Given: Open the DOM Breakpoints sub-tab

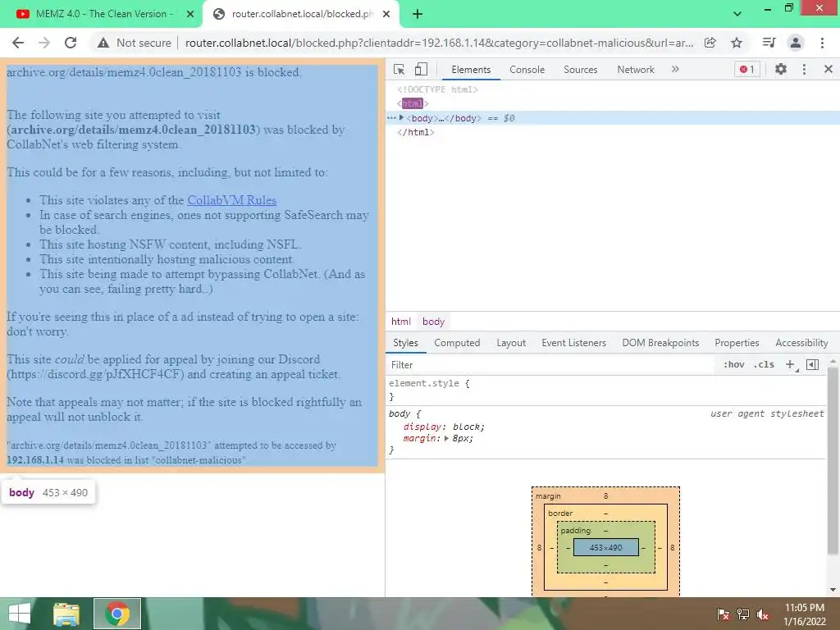Looking at the screenshot, I should click(x=660, y=343).
